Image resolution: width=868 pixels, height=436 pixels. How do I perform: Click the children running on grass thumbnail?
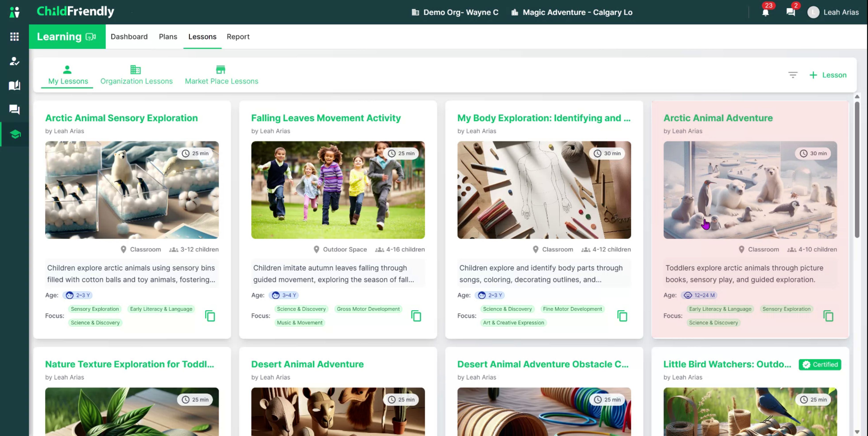point(338,190)
